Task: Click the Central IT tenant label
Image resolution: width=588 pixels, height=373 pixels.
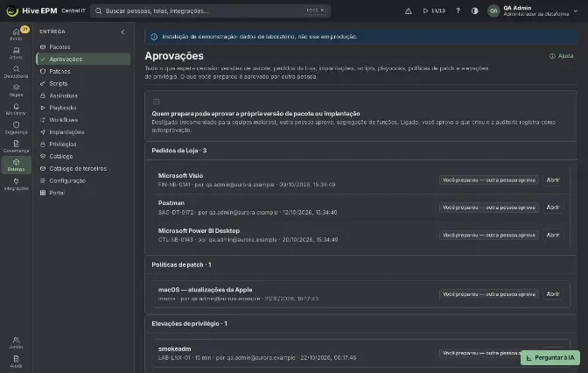Action: click(x=73, y=11)
